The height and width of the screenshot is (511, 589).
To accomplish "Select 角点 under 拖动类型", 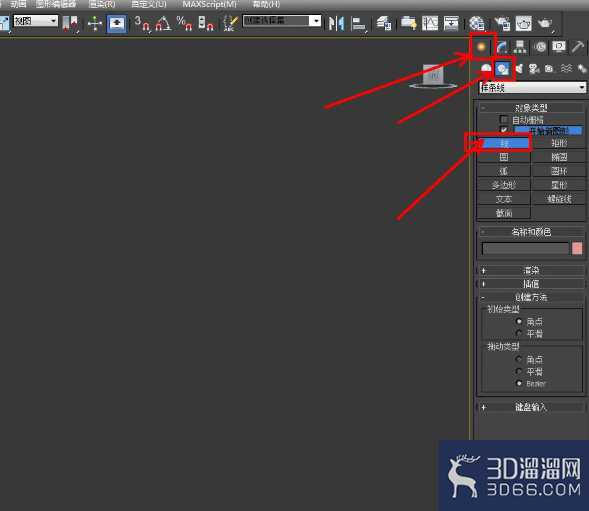I will (519, 359).
